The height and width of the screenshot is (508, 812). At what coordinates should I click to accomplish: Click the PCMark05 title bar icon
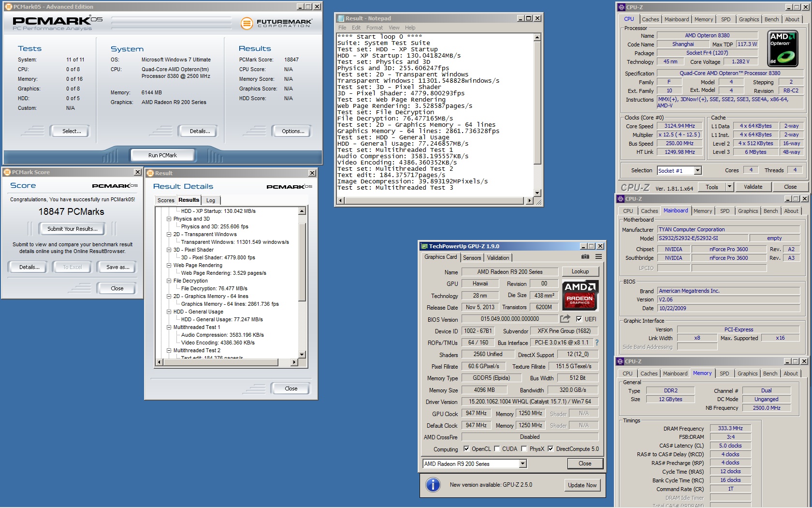(x=8, y=7)
